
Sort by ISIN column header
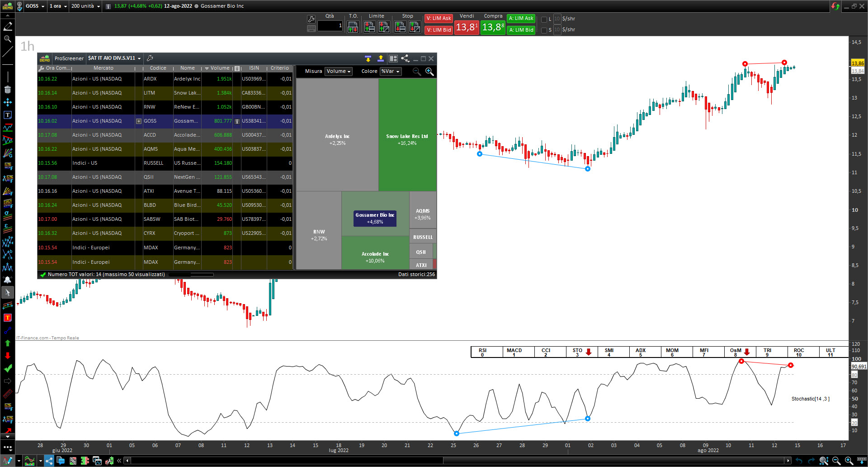tap(254, 68)
